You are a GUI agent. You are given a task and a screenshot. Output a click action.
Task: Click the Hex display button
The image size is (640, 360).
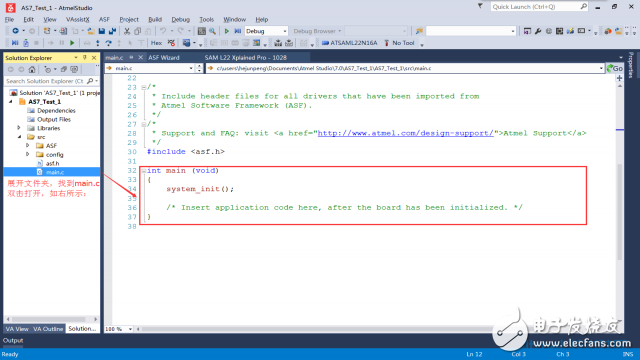(156, 43)
